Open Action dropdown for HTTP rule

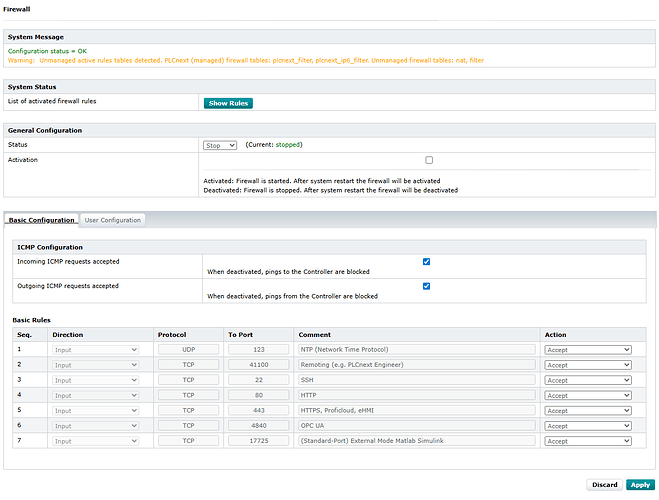click(x=587, y=395)
